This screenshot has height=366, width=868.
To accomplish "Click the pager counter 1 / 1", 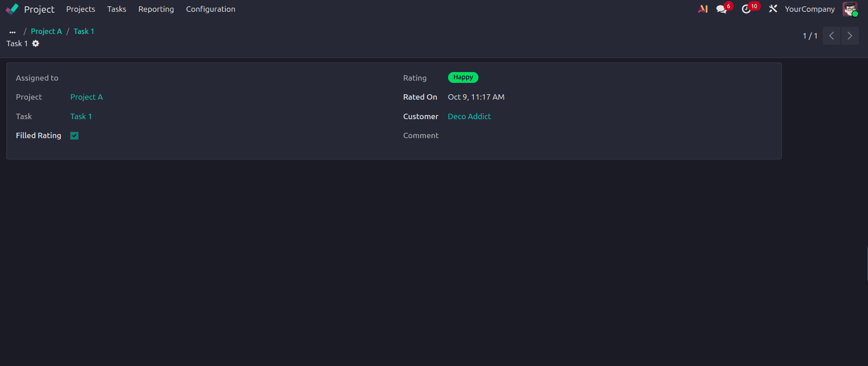I will pyautogui.click(x=810, y=36).
